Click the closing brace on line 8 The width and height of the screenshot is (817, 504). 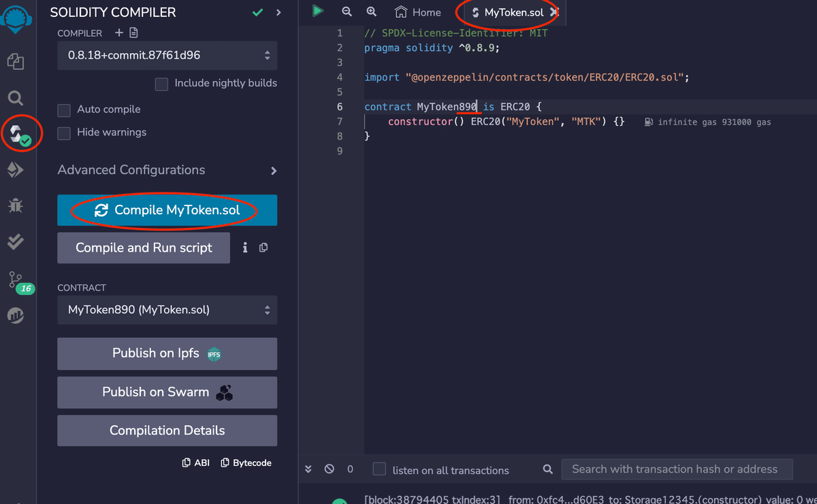tap(367, 136)
